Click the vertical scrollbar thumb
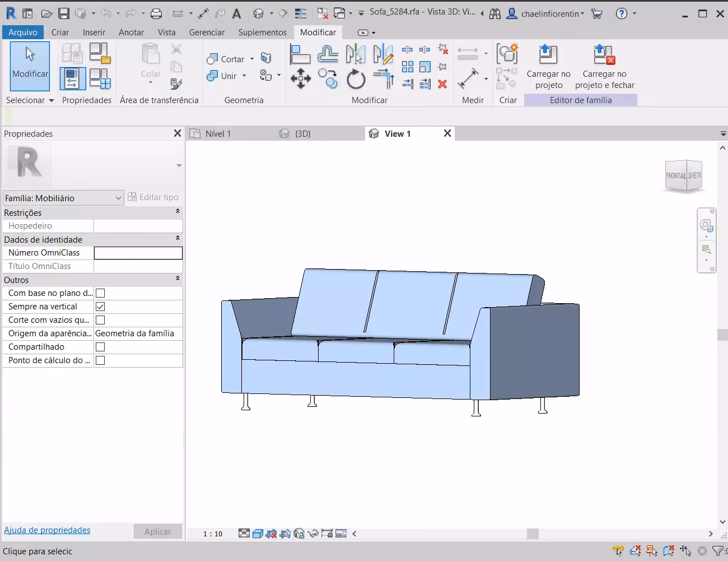 722,335
